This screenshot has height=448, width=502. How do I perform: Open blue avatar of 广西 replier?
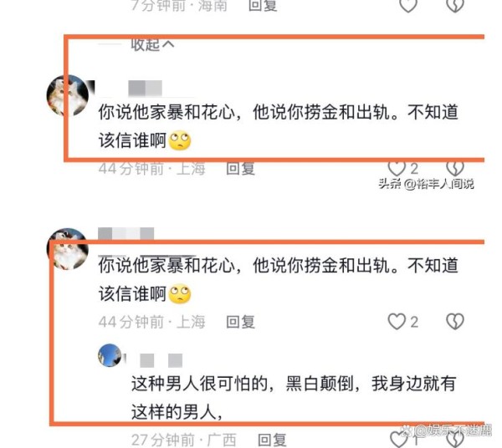point(110,355)
